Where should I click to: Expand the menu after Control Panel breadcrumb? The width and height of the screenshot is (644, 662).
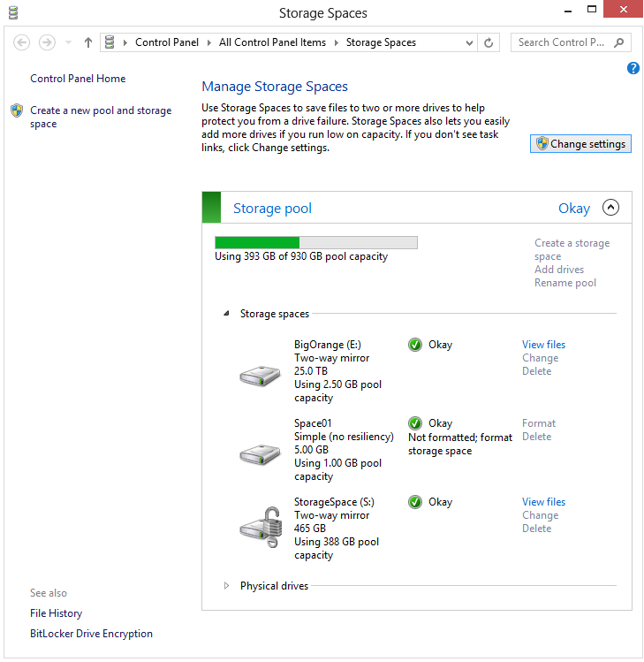tap(208, 42)
